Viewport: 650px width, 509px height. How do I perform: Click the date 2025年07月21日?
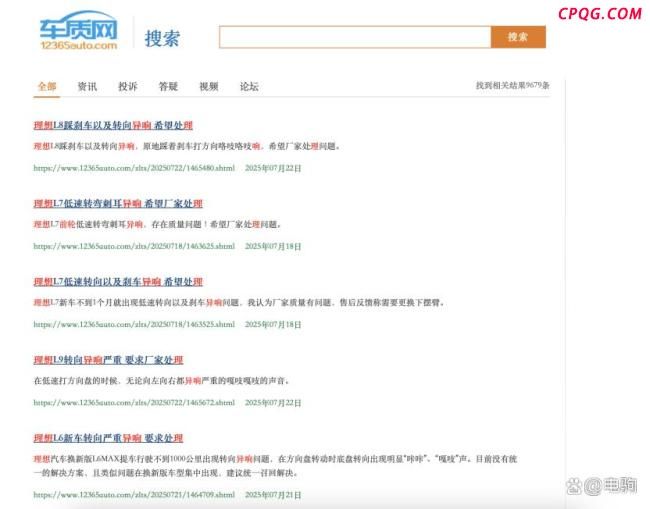click(273, 494)
